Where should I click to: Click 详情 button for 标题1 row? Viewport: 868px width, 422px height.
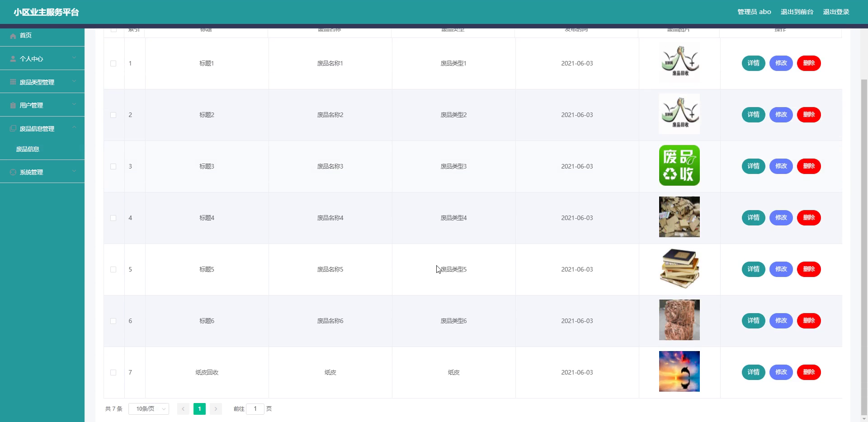[753, 63]
